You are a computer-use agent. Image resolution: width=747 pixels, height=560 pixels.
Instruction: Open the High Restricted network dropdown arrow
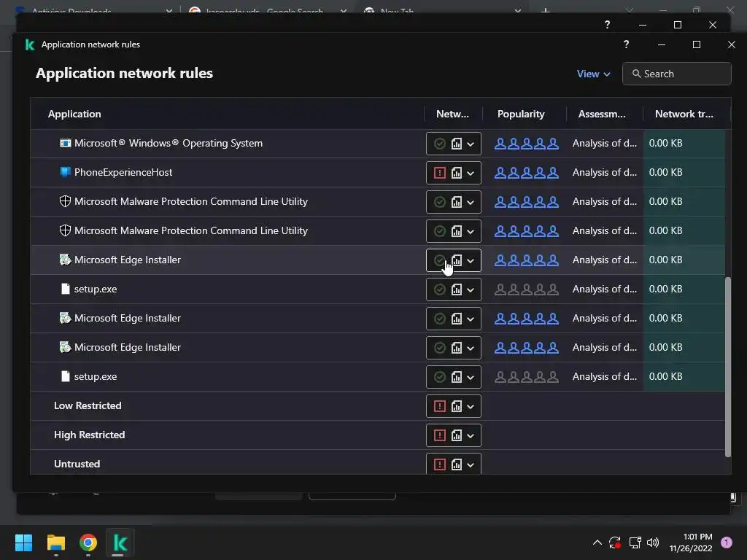click(471, 436)
